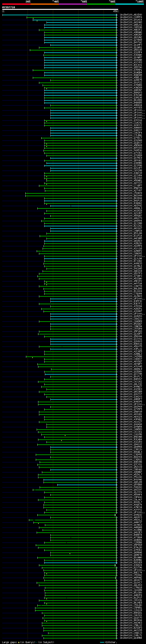
Task: Click the purple ~60% identity legend segment
Action: 73,4
